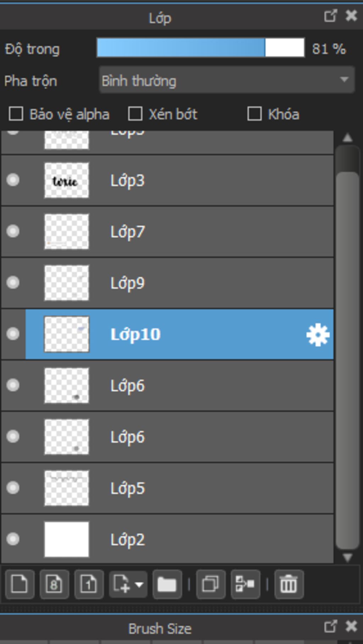This screenshot has width=363, height=644.
Task: Click the layer list scroll down arrow
Action: [348, 557]
